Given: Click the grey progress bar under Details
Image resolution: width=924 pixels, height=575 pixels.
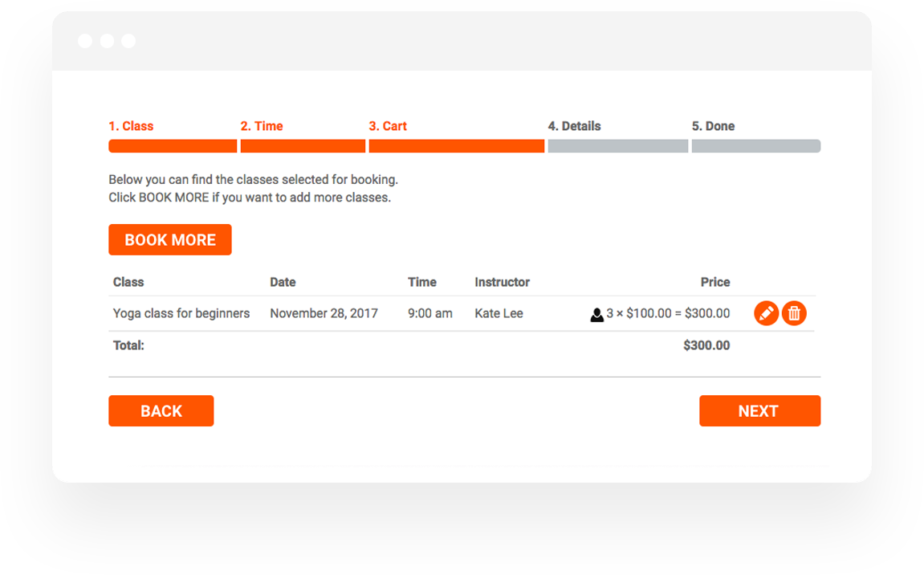Looking at the screenshot, I should (x=618, y=146).
